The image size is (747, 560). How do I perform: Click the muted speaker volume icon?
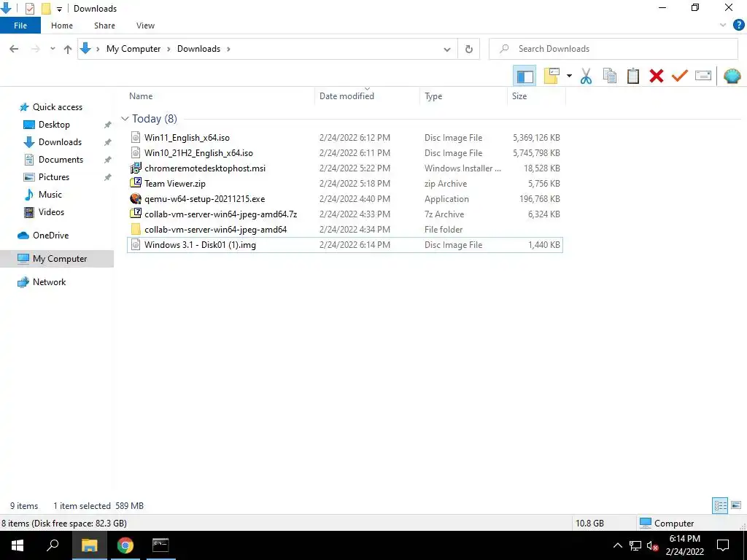(x=653, y=545)
